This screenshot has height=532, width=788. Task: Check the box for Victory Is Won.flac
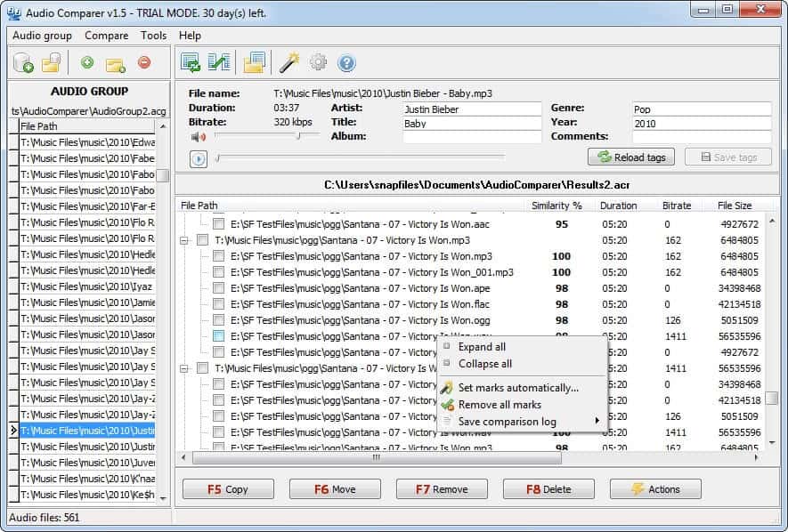pyautogui.click(x=218, y=304)
